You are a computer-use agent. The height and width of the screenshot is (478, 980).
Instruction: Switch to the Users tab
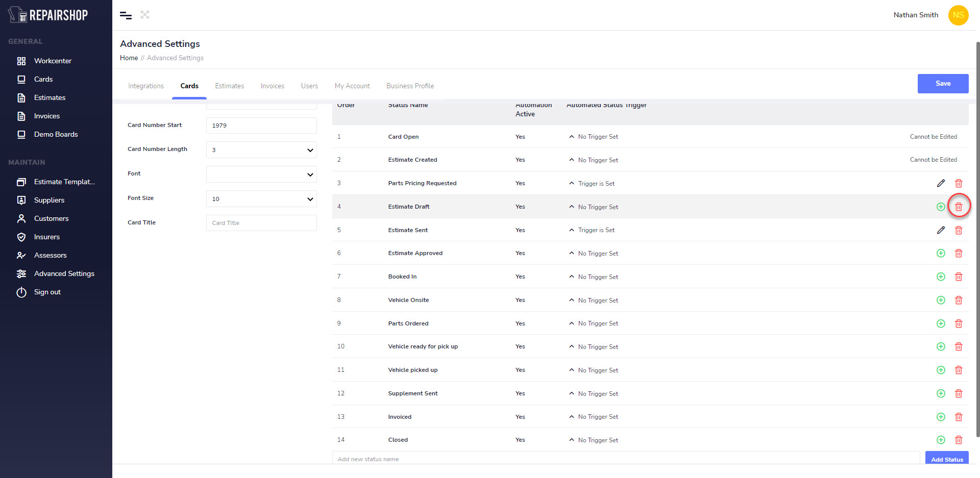309,86
